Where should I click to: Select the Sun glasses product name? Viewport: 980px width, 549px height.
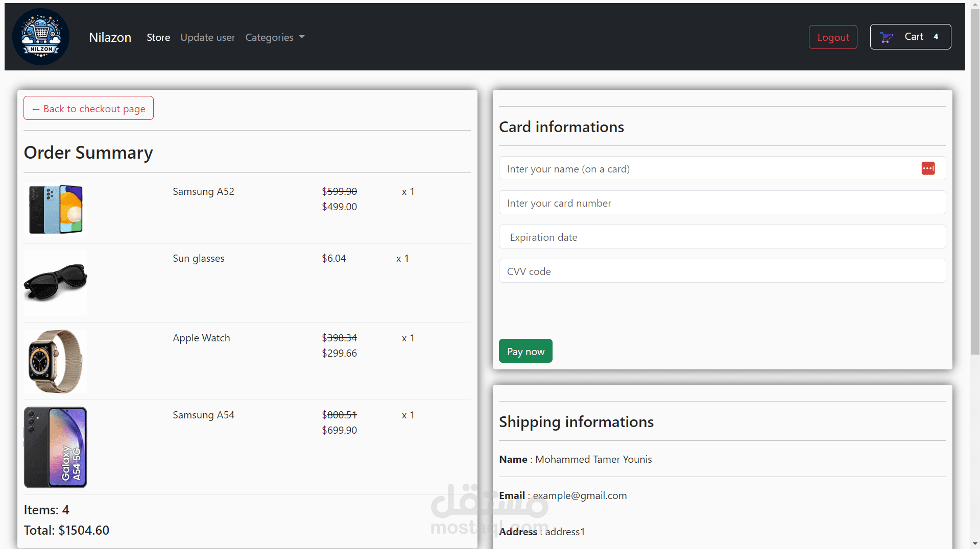pyautogui.click(x=199, y=258)
